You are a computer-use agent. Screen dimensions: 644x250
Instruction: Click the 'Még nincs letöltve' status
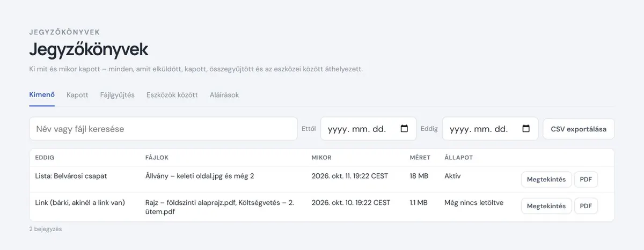(474, 202)
